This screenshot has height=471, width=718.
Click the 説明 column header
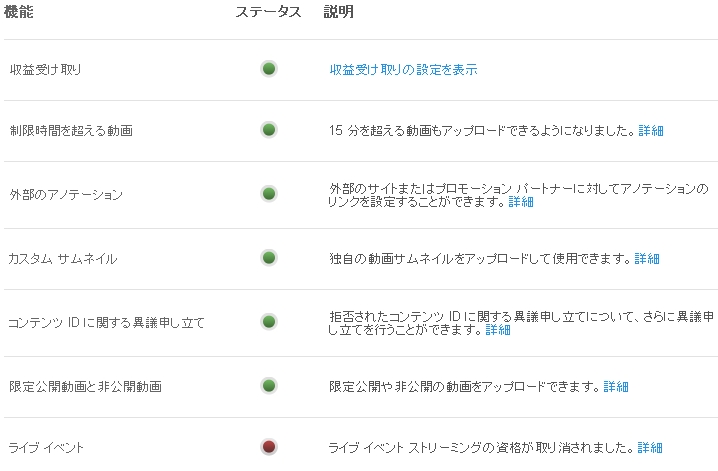click(338, 12)
